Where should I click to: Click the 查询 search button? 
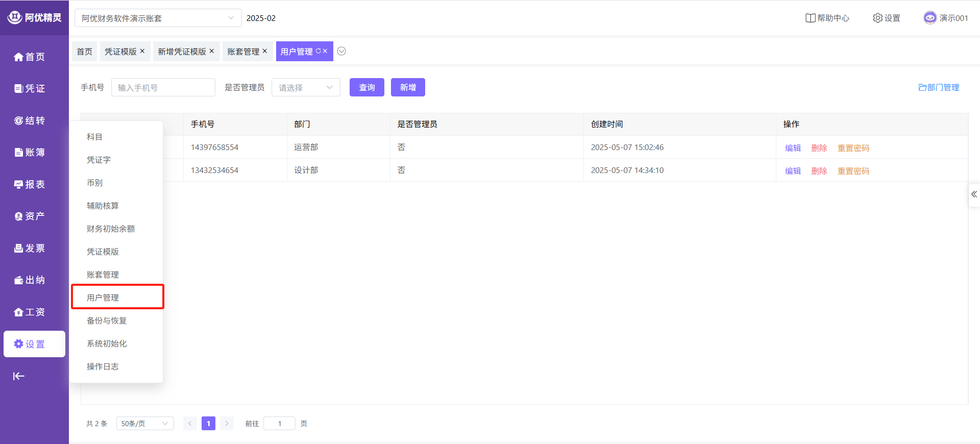pos(366,87)
